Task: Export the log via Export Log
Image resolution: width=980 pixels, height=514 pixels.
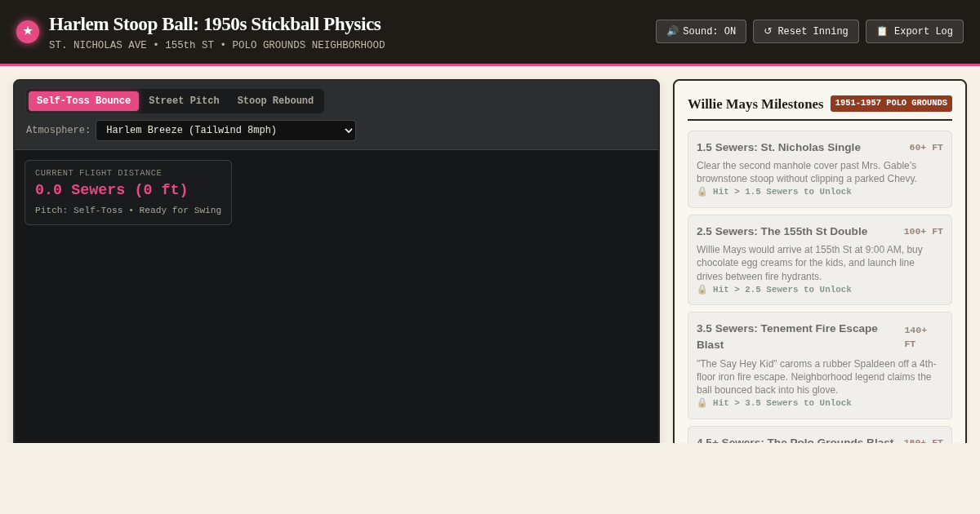Action: point(915,32)
